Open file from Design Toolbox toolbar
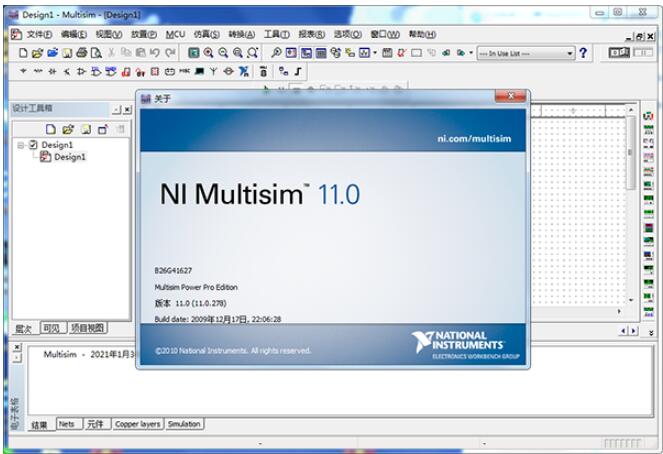The image size is (663, 454). 68,129
